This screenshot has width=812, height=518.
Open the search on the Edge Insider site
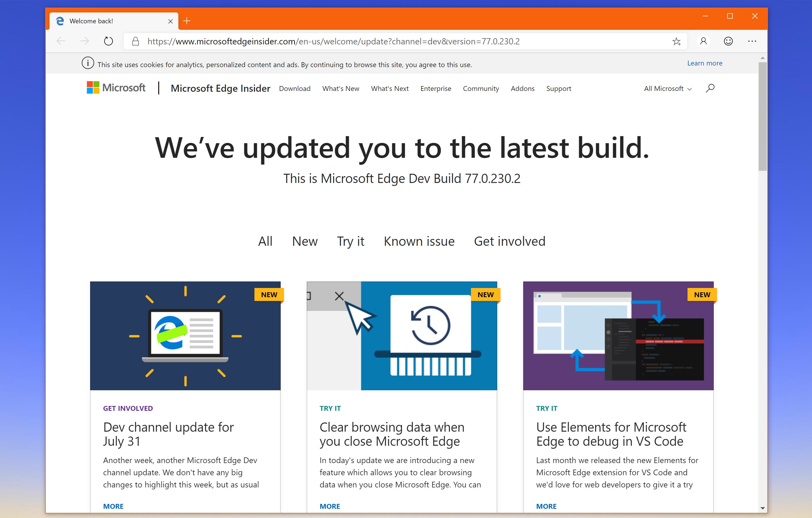coord(709,88)
